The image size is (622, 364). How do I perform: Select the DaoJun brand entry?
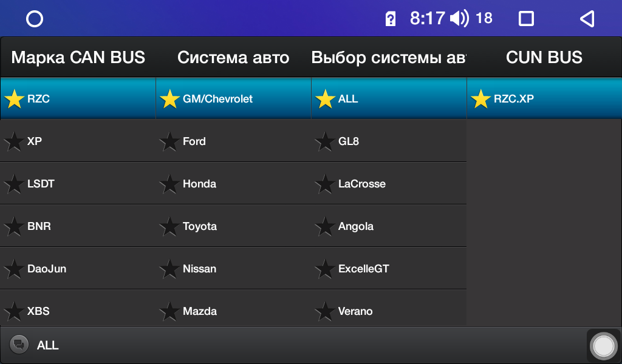point(78,269)
